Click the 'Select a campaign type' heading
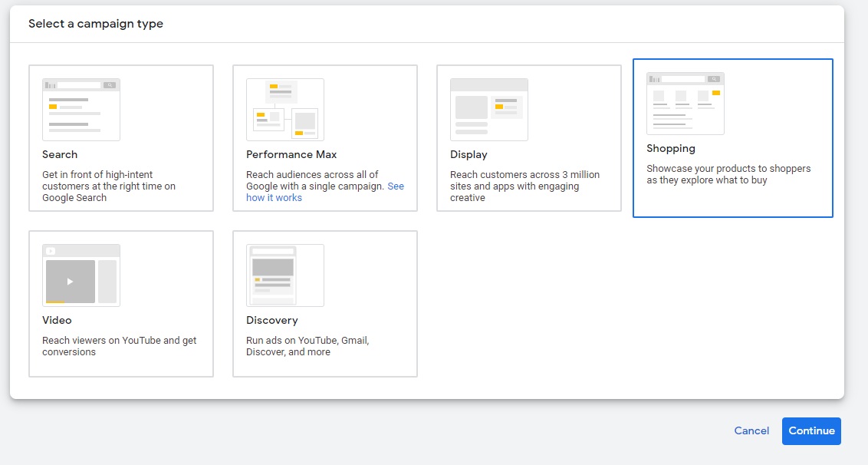 [x=96, y=24]
